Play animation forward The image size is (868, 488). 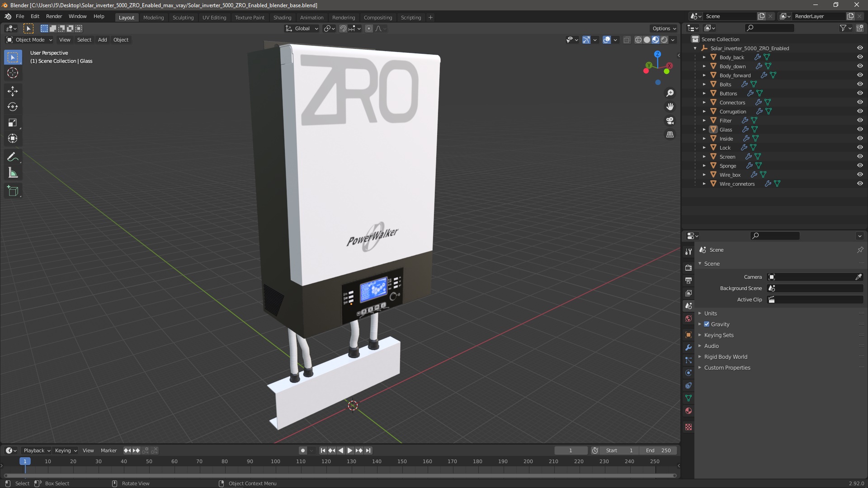pos(350,450)
